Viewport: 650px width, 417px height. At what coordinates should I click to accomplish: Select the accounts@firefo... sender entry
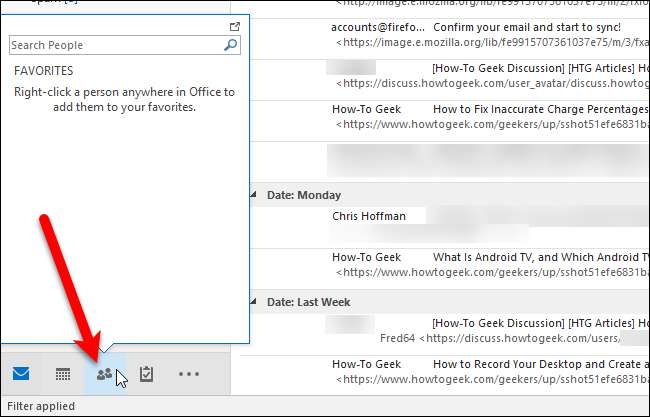click(x=378, y=27)
